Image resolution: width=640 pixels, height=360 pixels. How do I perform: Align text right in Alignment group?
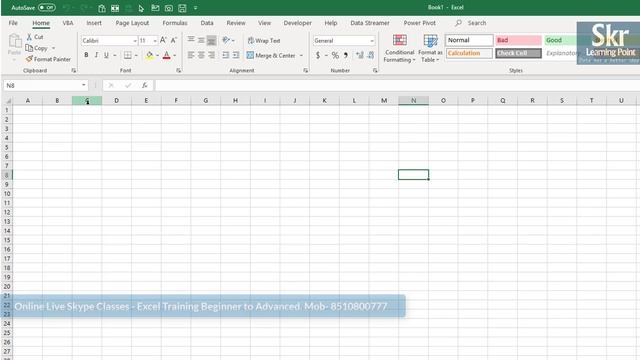coord(211,55)
